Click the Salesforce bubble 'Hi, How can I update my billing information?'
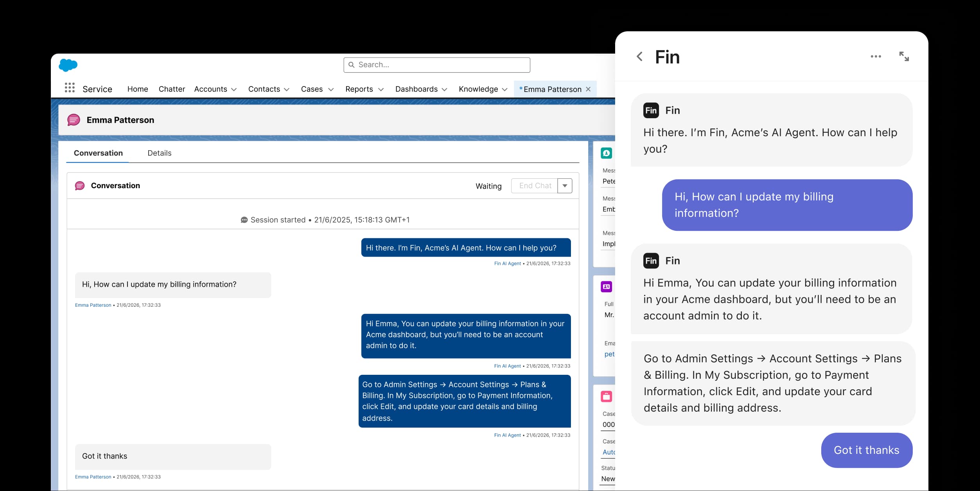The height and width of the screenshot is (491, 980). point(173,285)
